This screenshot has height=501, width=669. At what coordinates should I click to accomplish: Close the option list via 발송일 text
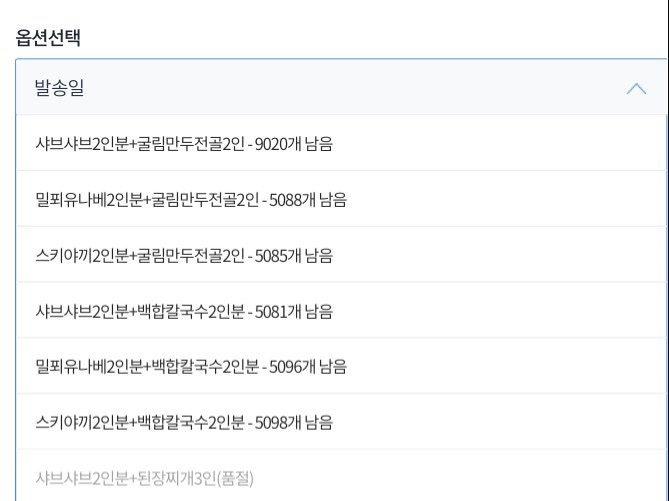click(59, 88)
